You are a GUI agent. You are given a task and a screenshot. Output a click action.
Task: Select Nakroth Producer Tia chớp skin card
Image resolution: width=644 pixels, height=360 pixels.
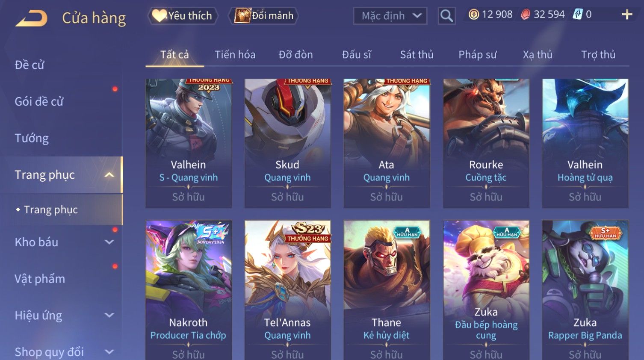[189, 290]
